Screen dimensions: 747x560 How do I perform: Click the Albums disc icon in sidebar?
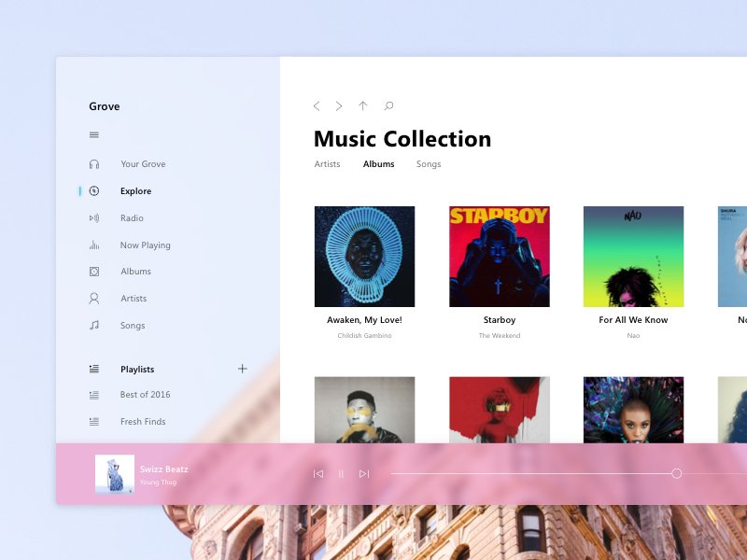(x=94, y=272)
